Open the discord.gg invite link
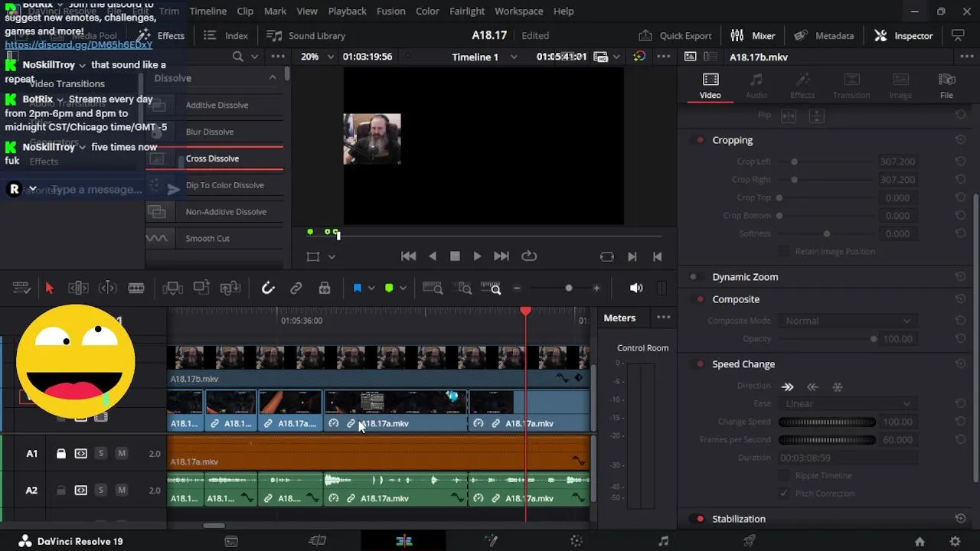980x551 pixels. coord(79,45)
